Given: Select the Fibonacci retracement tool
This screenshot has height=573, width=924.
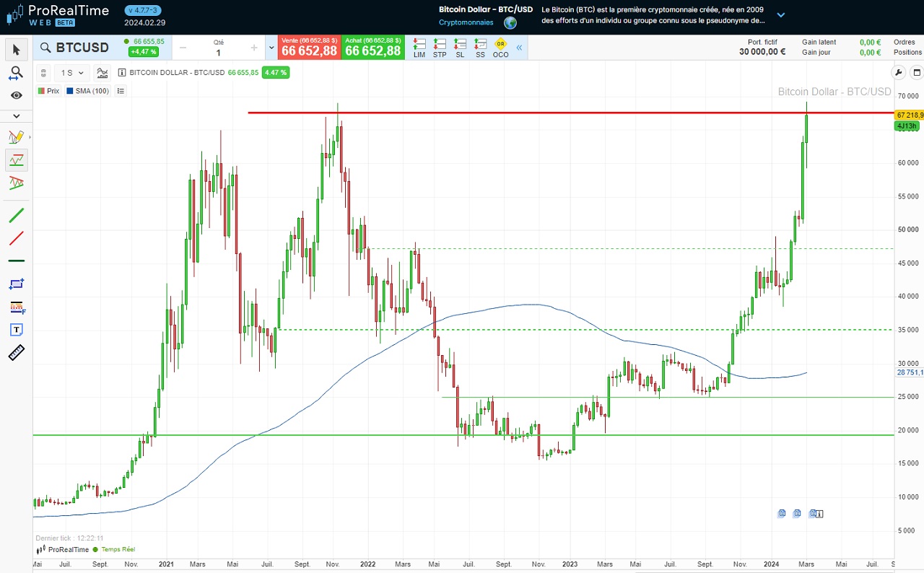Looking at the screenshot, I should 16,307.
